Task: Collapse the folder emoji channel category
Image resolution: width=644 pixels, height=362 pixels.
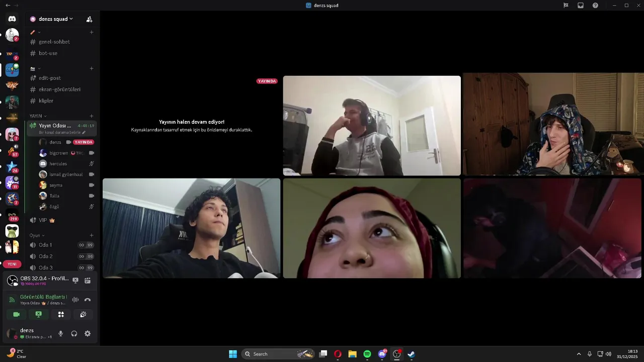Action: (x=35, y=68)
